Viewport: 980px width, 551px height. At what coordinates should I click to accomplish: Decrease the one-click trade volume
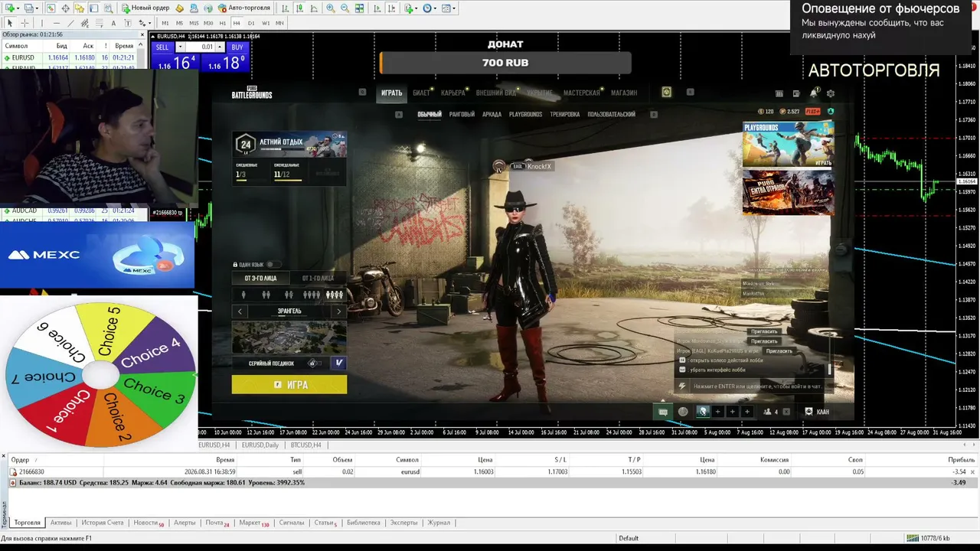tap(181, 47)
